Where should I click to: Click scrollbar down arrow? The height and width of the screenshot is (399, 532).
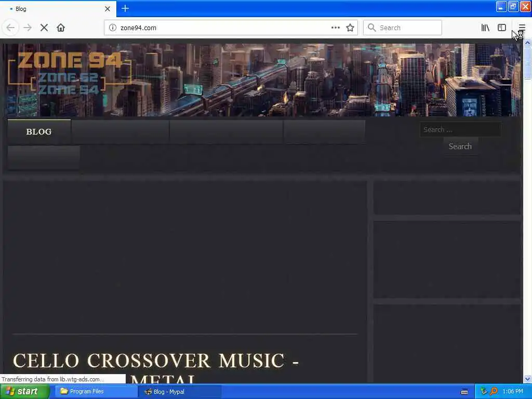tap(527, 379)
